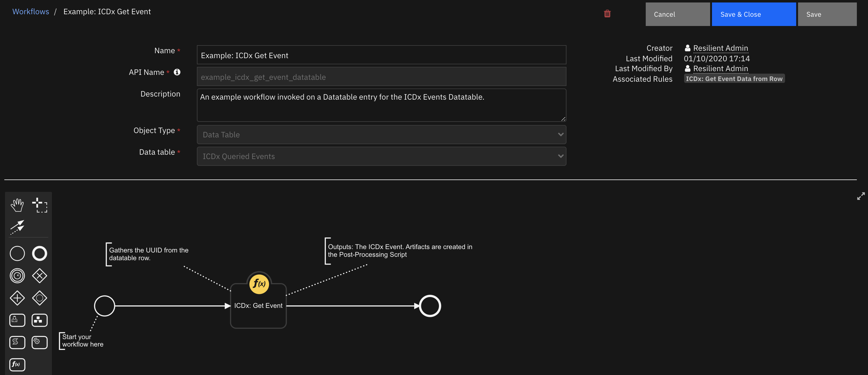The width and height of the screenshot is (868, 375).
Task: Click the API Name input field
Action: [381, 77]
